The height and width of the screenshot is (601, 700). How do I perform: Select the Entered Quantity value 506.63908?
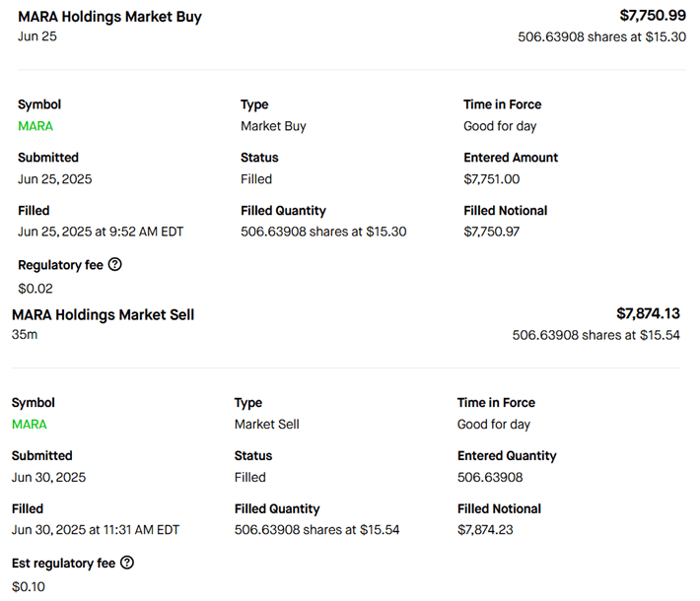[x=490, y=478]
